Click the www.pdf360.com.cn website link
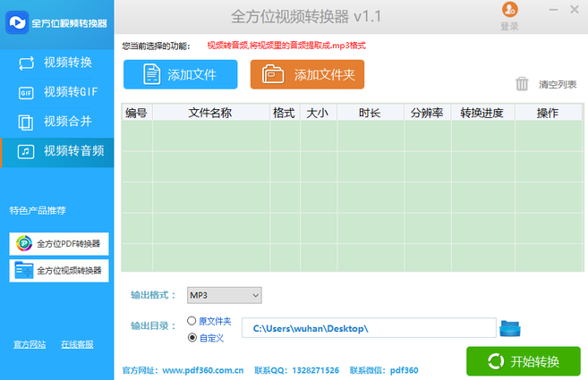 click(x=203, y=370)
